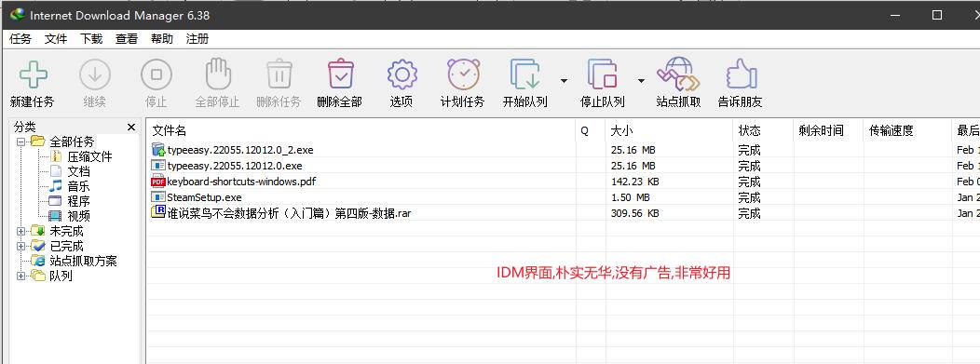Collapse the 全部任务 tree node
Image resolution: width=980 pixels, height=364 pixels.
[20, 142]
